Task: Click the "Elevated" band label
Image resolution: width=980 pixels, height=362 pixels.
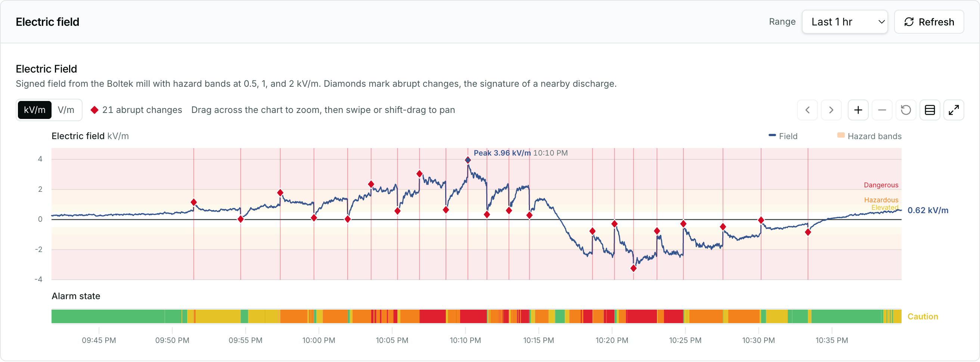Action: click(x=885, y=208)
